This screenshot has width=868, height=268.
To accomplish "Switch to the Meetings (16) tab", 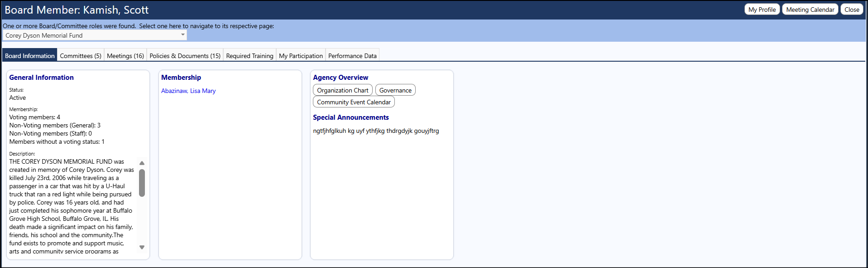I will point(125,56).
